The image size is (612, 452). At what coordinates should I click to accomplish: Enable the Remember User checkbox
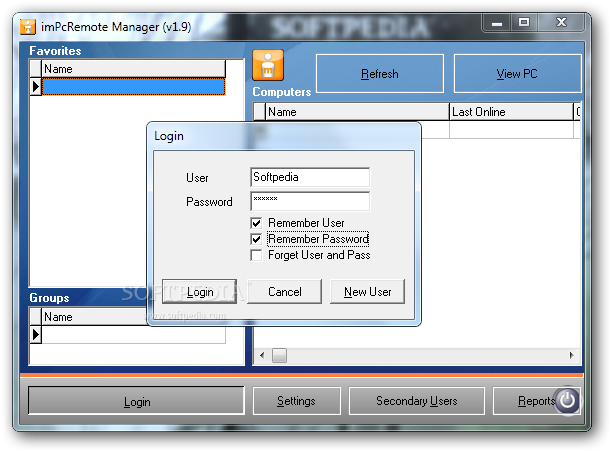(x=257, y=223)
